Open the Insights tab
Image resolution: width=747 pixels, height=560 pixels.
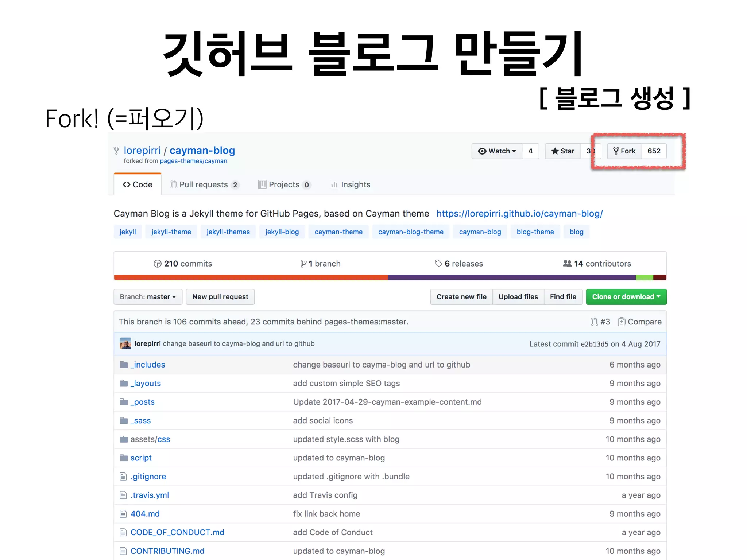350,184
